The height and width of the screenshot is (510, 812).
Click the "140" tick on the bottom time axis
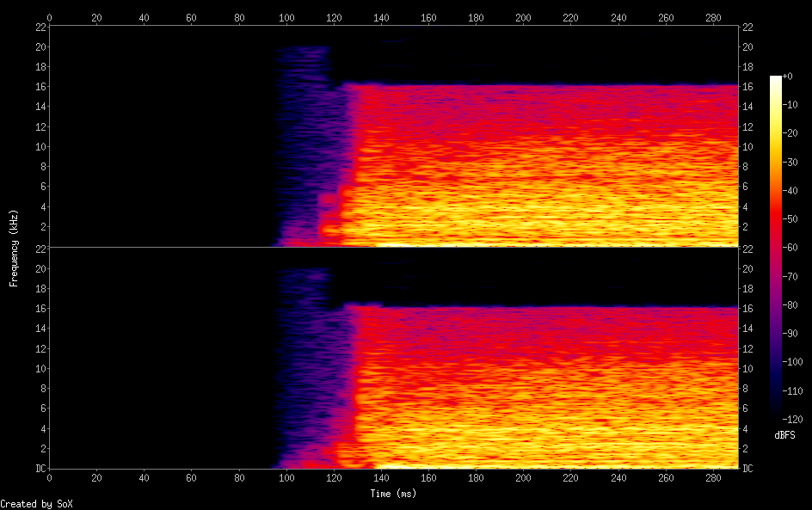point(381,477)
